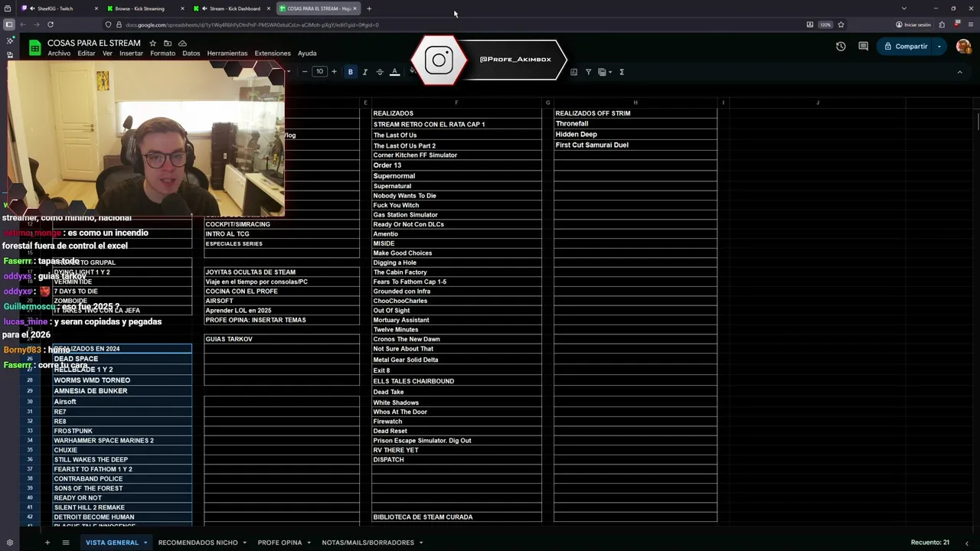Select the cell 'GUIAS TARKOV'
Viewport: 980px width, 551px height.
point(282,339)
